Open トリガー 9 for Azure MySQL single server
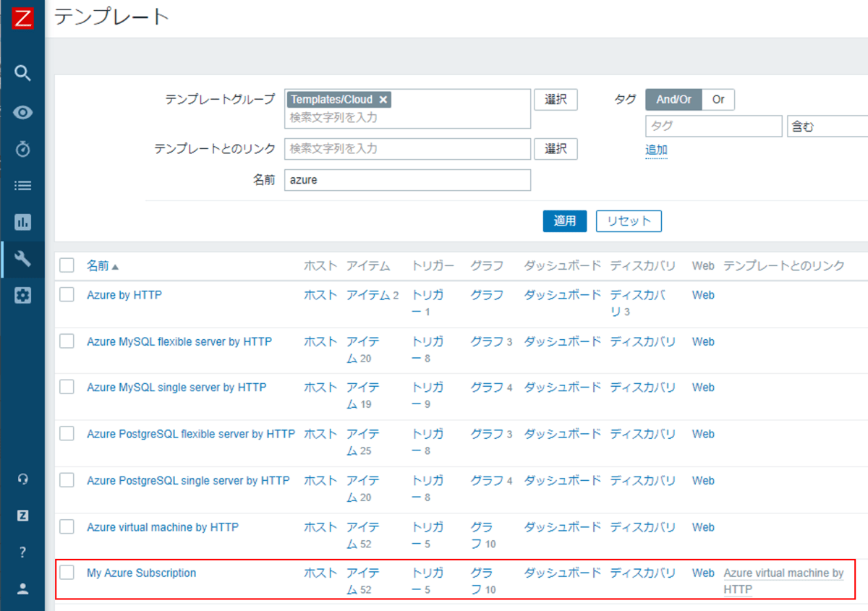Screen dimensions: 868x611 click(x=427, y=395)
